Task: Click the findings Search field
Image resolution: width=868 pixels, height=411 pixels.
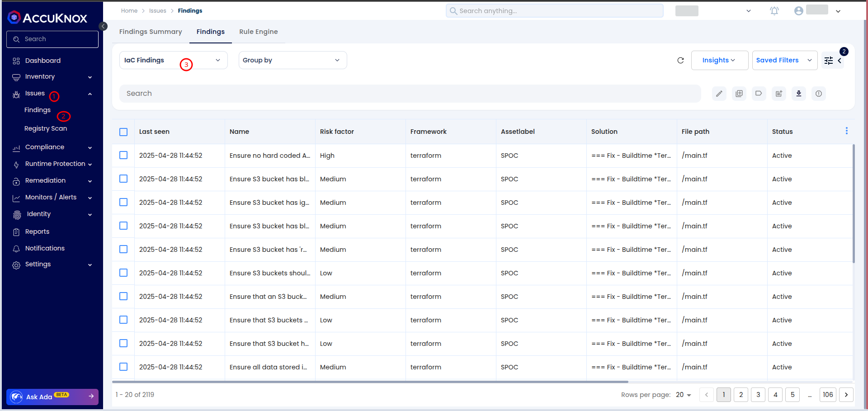Action: [x=410, y=94]
